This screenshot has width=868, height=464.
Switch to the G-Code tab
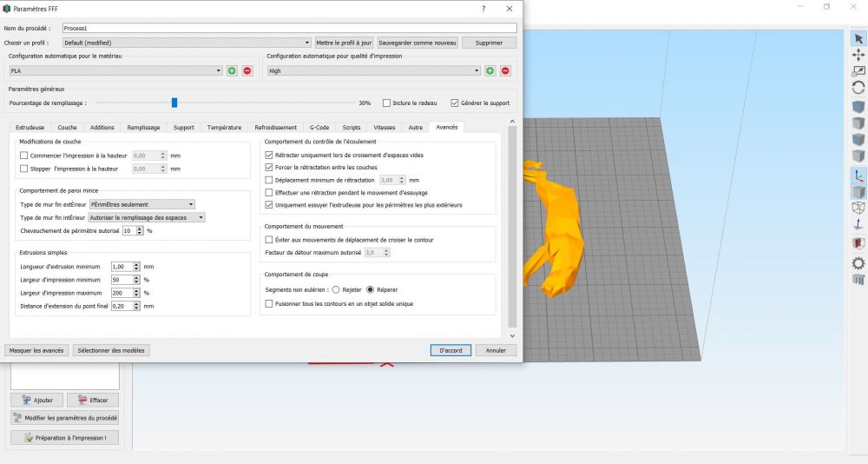point(319,128)
